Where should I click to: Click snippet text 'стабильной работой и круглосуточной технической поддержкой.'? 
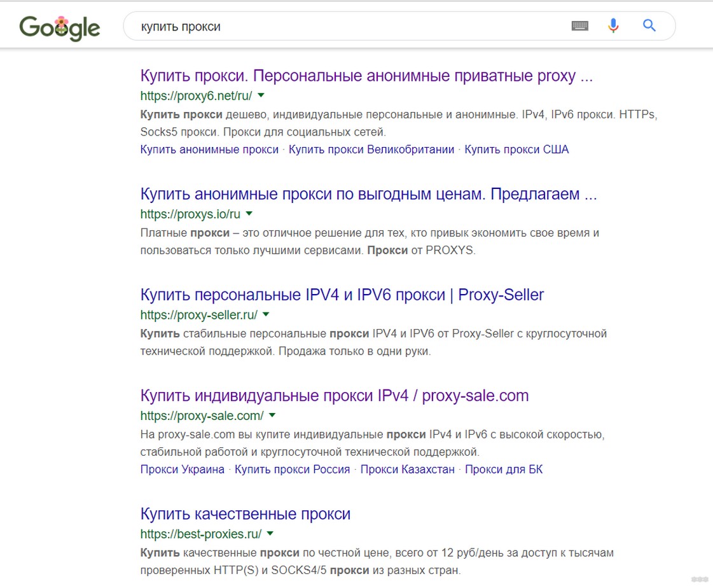pyautogui.click(x=310, y=452)
